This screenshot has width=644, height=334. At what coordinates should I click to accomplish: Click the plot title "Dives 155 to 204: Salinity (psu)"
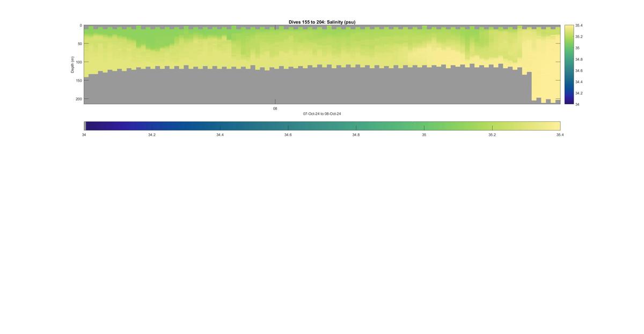[322, 22]
